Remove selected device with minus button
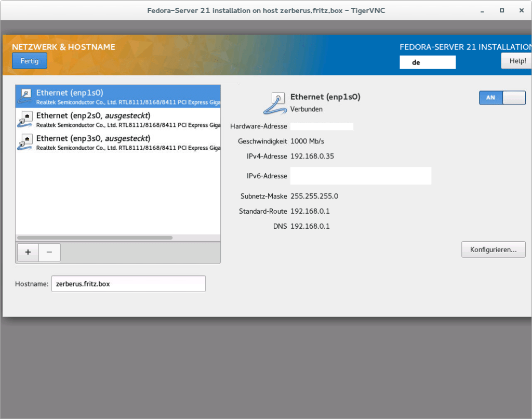The height and width of the screenshot is (419, 532). pyautogui.click(x=49, y=252)
